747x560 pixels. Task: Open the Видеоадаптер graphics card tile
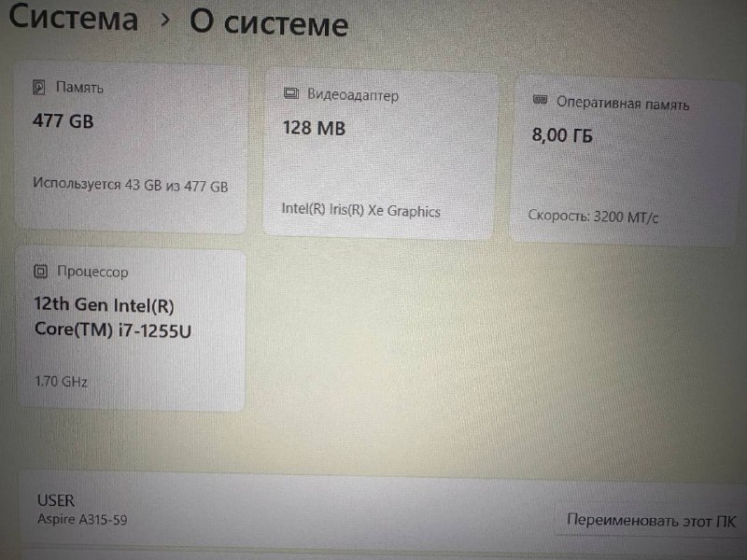pos(380,153)
